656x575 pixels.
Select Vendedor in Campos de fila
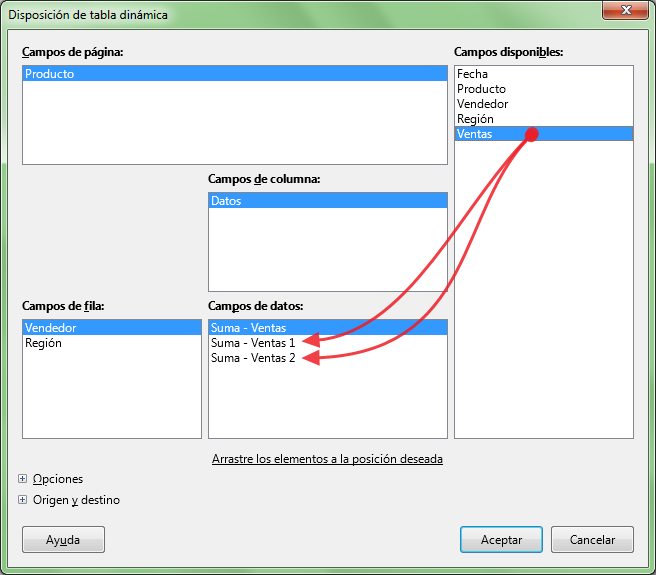point(51,328)
